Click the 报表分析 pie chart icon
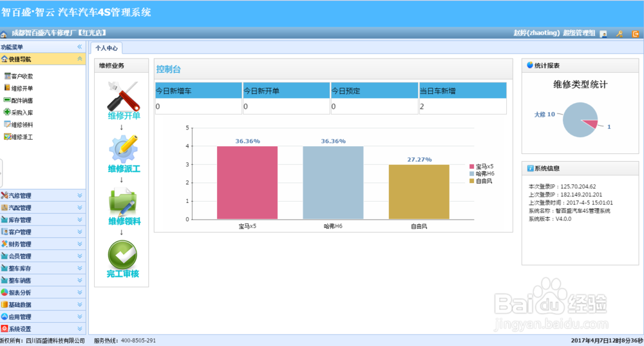 5,293
